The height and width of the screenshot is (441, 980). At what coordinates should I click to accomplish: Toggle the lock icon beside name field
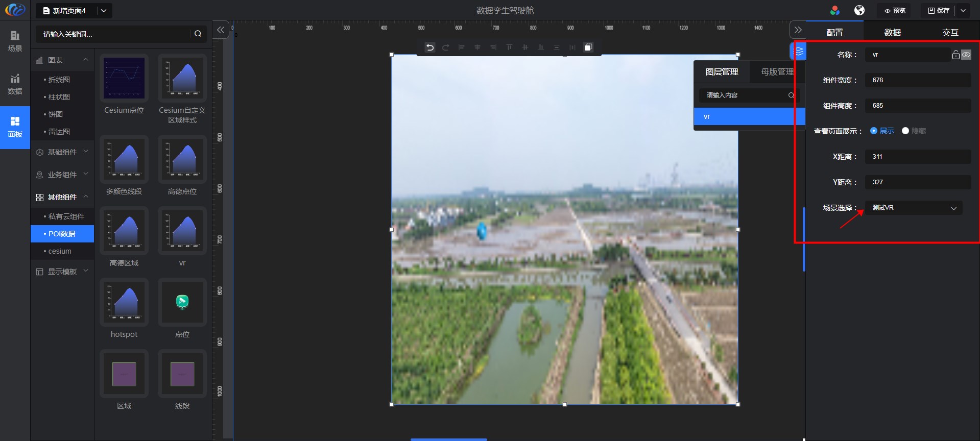(x=955, y=55)
